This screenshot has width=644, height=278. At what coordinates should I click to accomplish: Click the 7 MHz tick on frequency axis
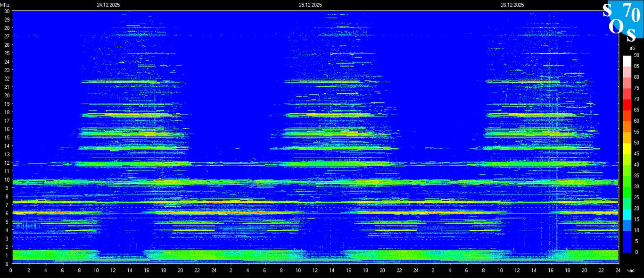click(7, 205)
